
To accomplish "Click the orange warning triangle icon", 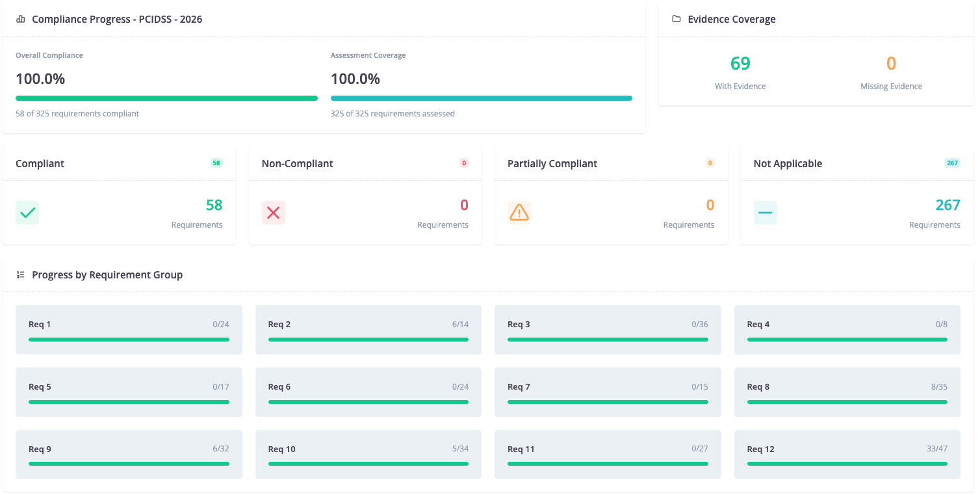I will tap(519, 213).
